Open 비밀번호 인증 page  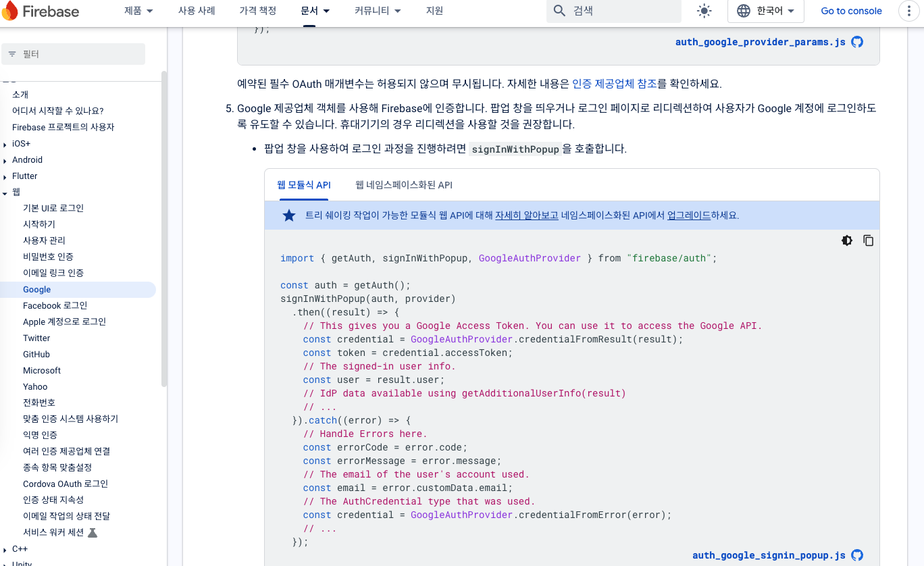tap(48, 257)
